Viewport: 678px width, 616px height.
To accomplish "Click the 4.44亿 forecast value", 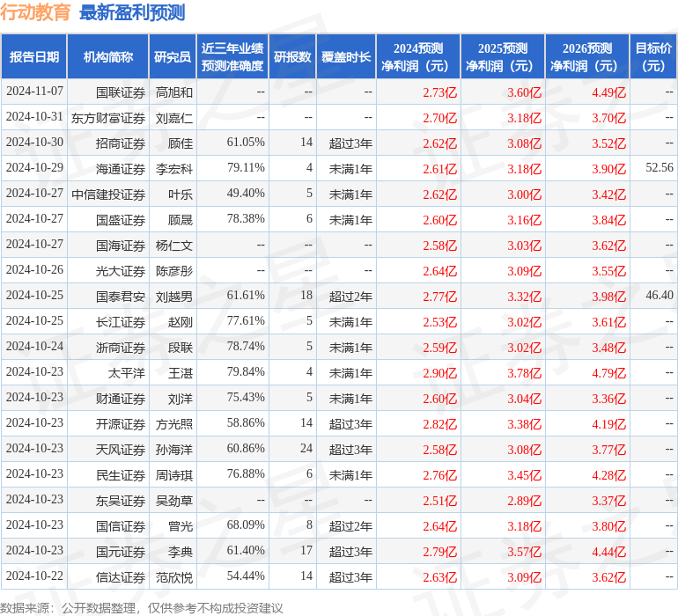I will coord(608,551).
